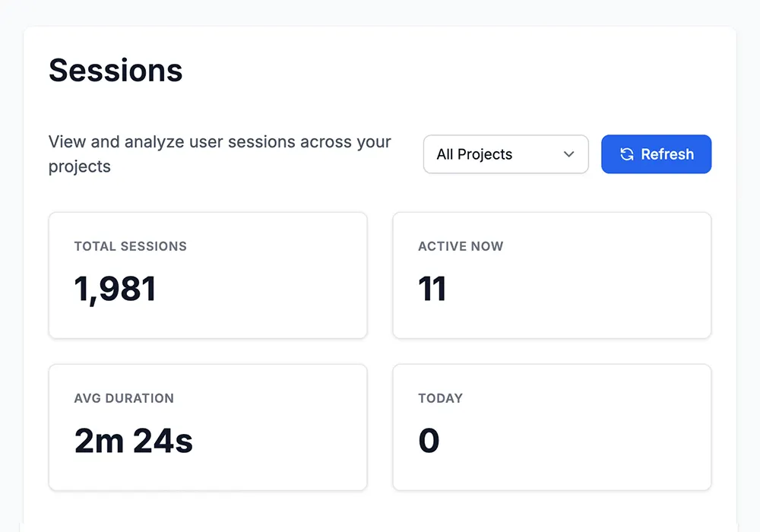This screenshot has height=532, width=760.
Task: Click the TODAY label
Action: click(441, 398)
